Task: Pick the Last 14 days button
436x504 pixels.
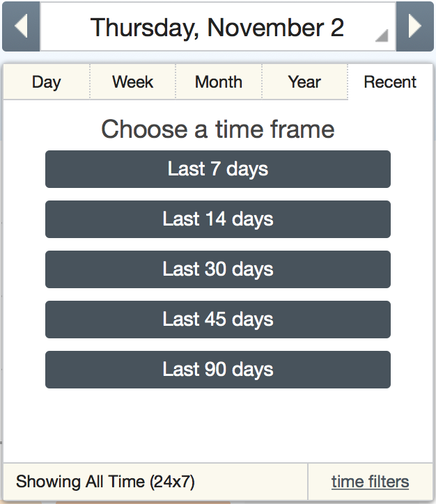Action: 218,219
